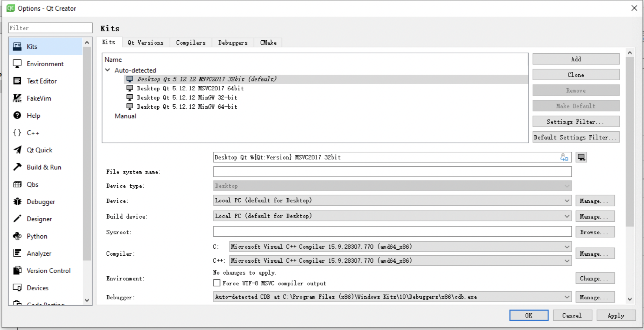Click monitor icon of MSVC2017 64bit kit

(130, 88)
